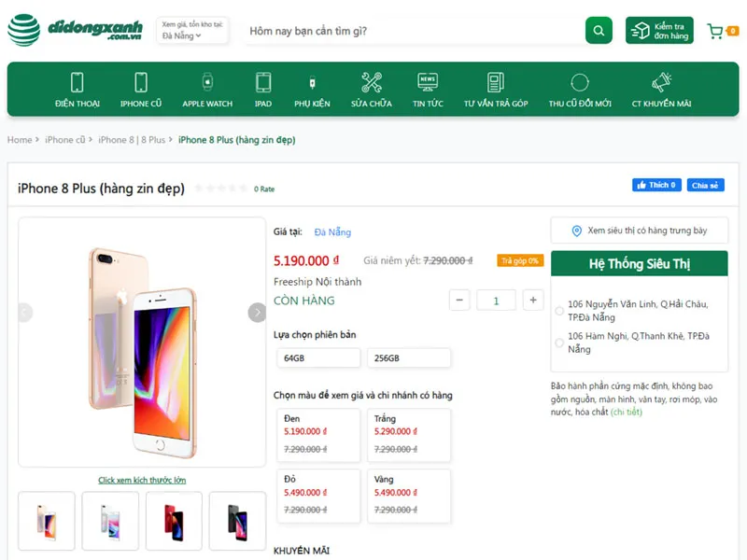
Task: Click the didongxanh globe logo
Action: (x=24, y=30)
